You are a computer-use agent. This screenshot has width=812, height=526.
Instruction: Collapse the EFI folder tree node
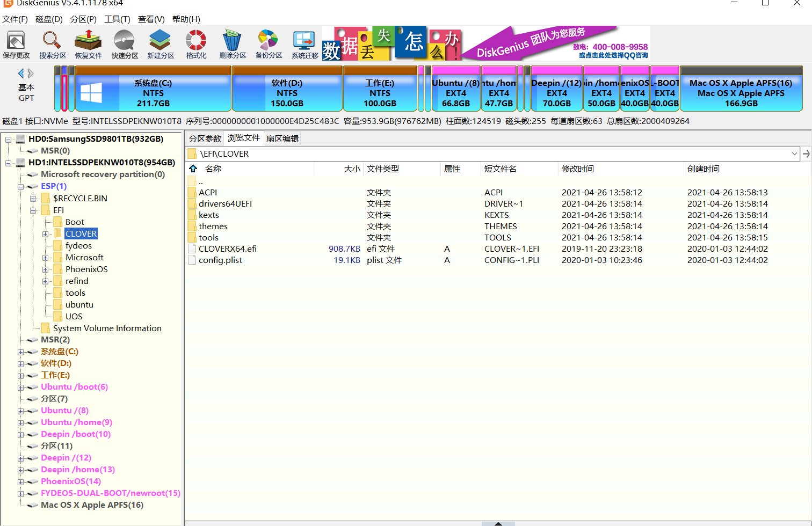[33, 210]
